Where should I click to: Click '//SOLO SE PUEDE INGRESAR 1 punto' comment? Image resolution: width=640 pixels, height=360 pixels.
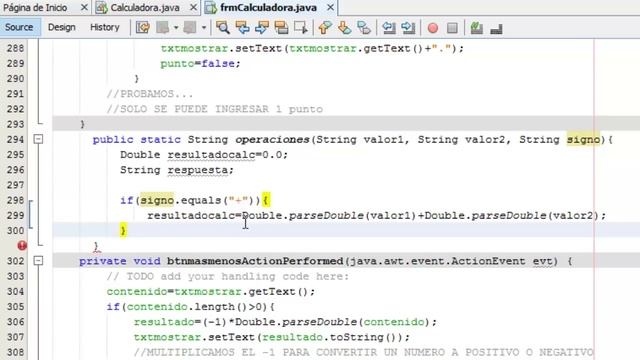click(x=215, y=109)
